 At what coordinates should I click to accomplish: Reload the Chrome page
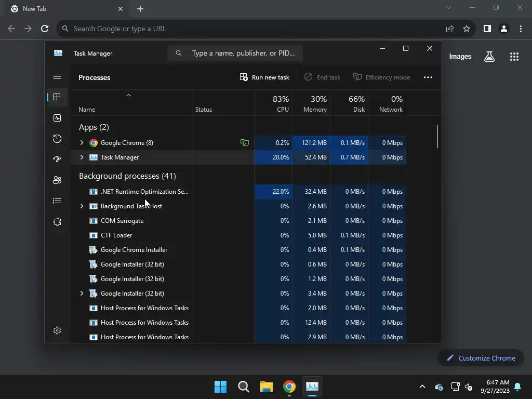[x=45, y=29]
